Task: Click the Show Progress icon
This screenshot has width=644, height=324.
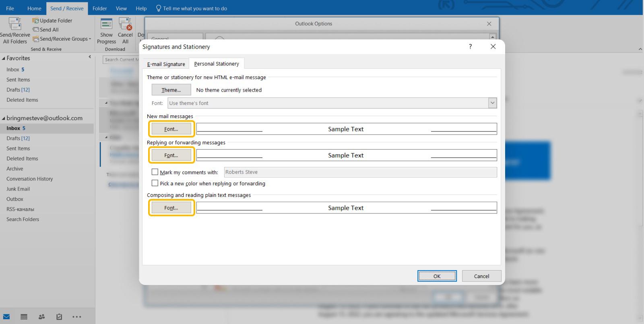Action: coord(106,24)
